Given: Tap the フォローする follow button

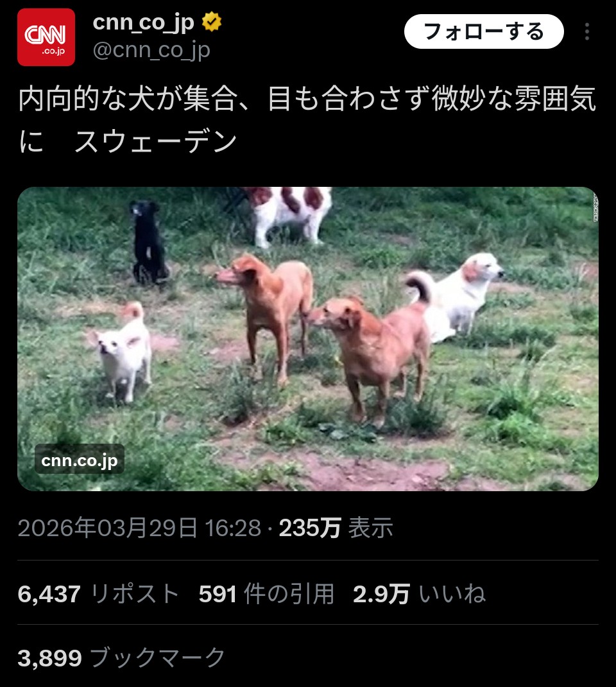Looking at the screenshot, I should [484, 31].
